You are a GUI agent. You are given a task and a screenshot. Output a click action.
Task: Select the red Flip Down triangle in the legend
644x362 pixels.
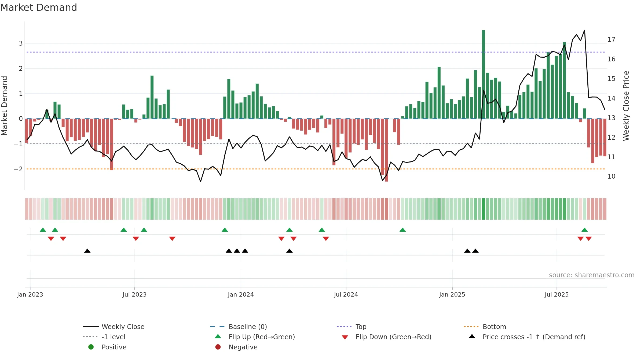[345, 337]
